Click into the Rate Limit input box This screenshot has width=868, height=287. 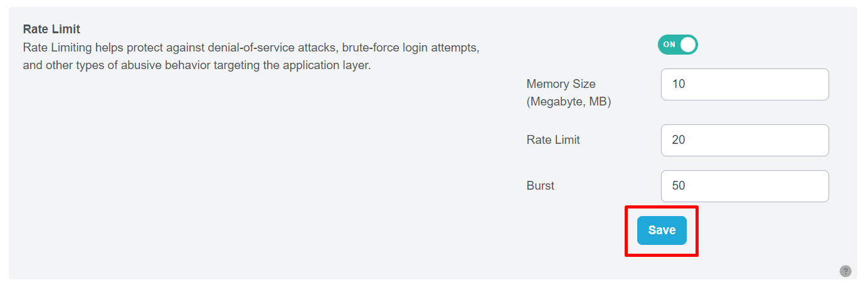(x=744, y=140)
